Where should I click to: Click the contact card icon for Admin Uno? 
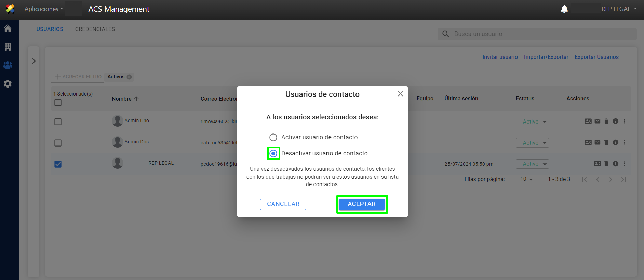(588, 121)
